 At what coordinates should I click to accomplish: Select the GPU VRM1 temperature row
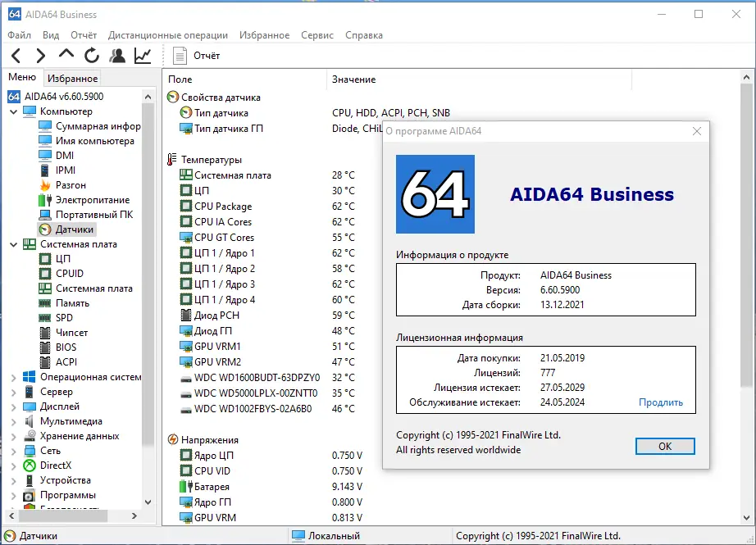268,347
